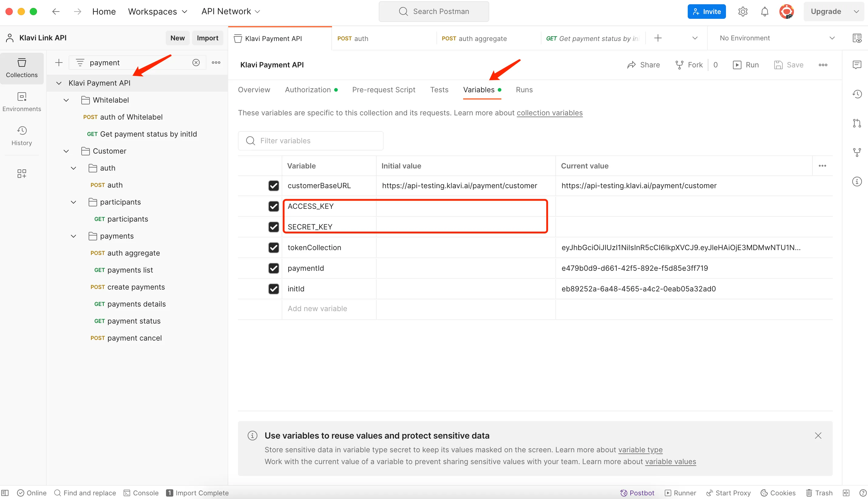Expand the tab list chevron

click(695, 38)
